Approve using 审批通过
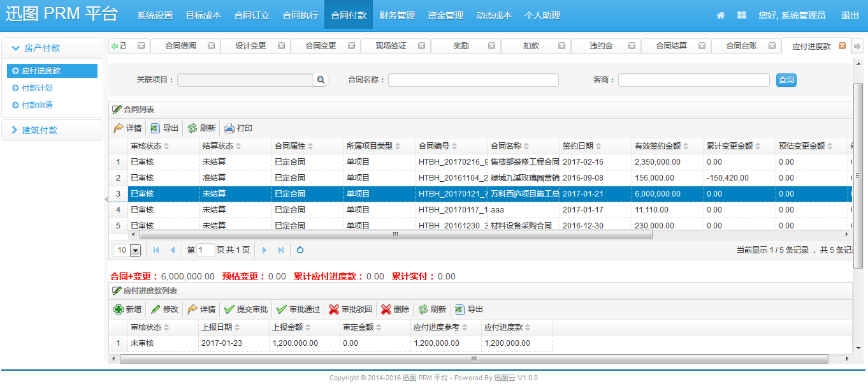 click(x=298, y=309)
